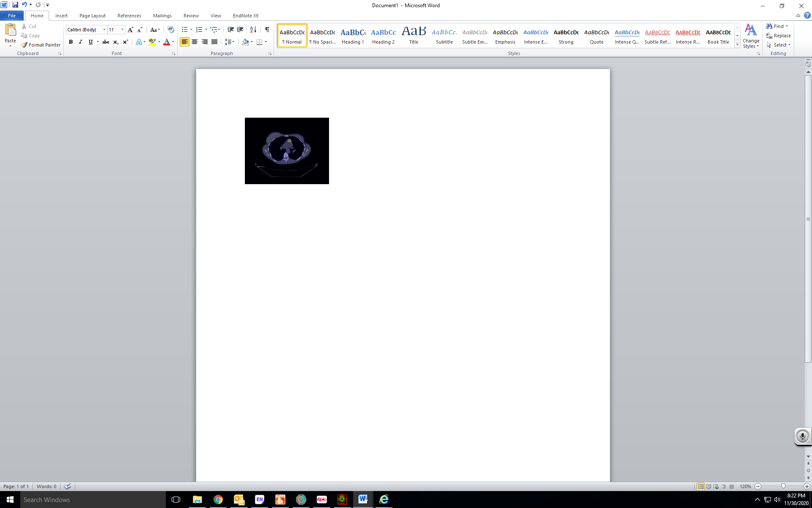
Task: Open the font size dropdown
Action: pyautogui.click(x=122, y=30)
